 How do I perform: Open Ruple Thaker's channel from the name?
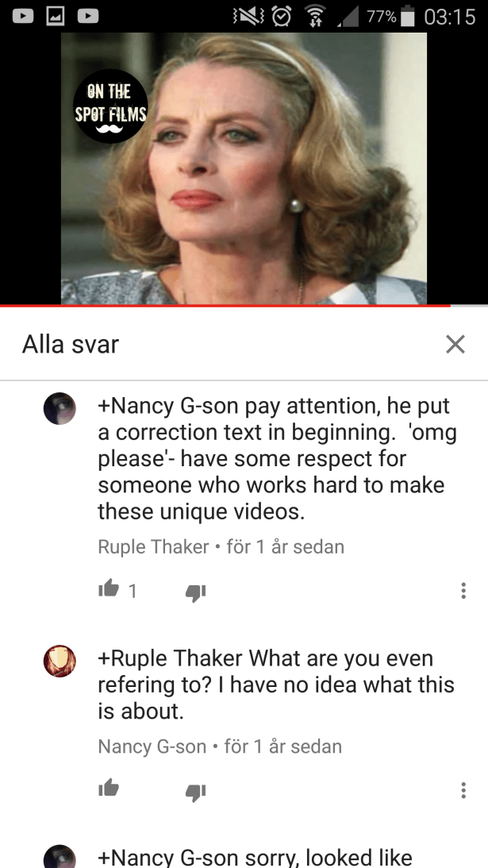tap(153, 547)
